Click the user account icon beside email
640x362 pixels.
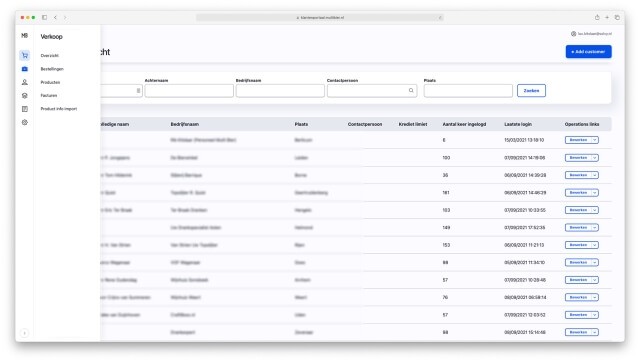coord(573,34)
